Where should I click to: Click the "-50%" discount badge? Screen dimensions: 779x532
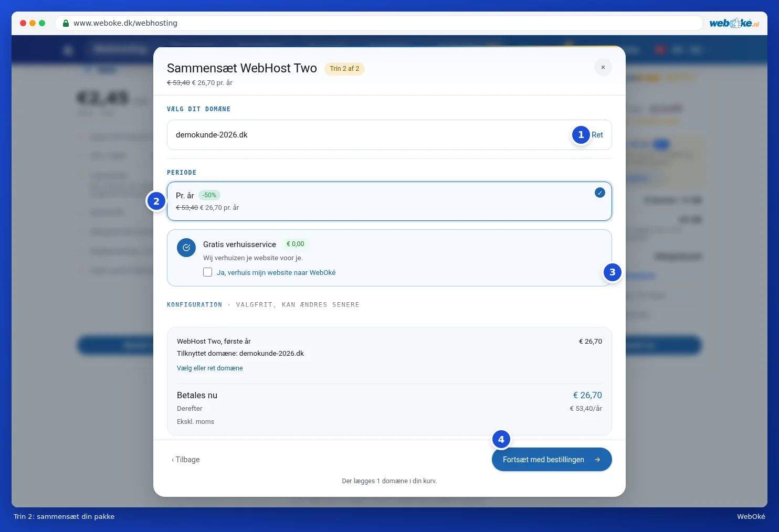coord(209,195)
